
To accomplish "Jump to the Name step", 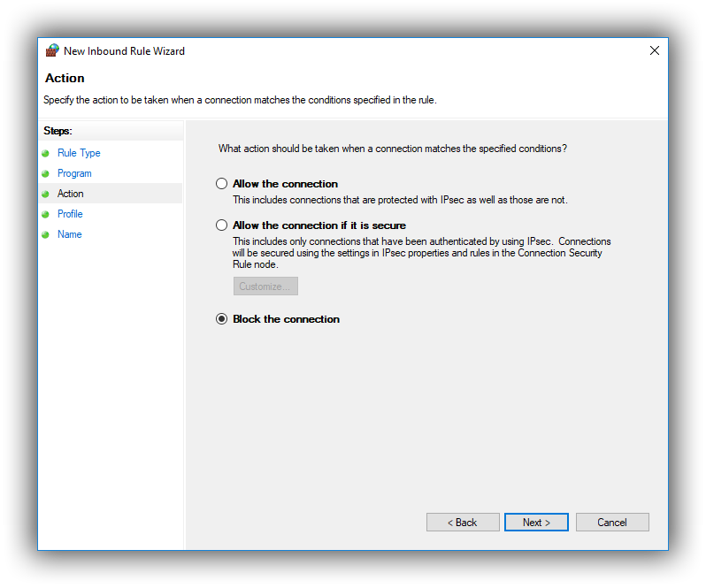I will pyautogui.click(x=69, y=234).
